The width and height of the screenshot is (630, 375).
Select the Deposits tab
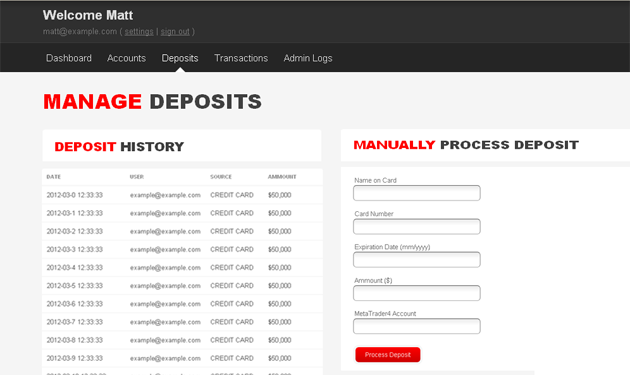coord(180,58)
